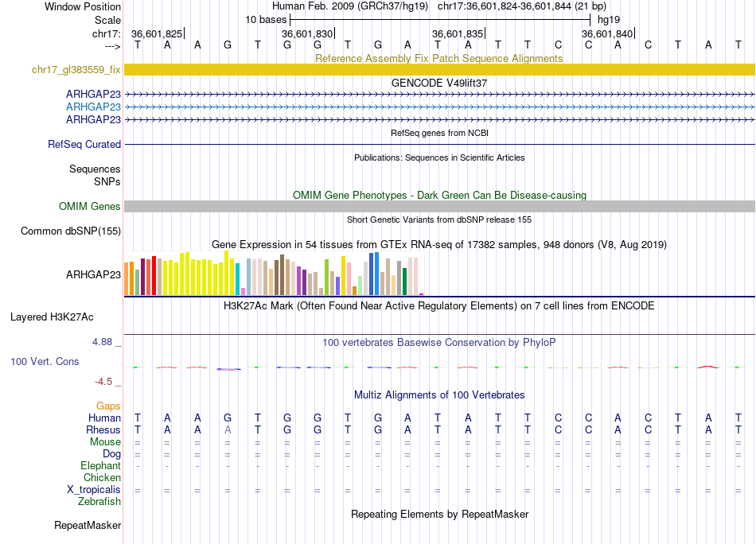This screenshot has height=544, width=756.
Task: Open the RepeatMasker track label
Action: (88, 525)
